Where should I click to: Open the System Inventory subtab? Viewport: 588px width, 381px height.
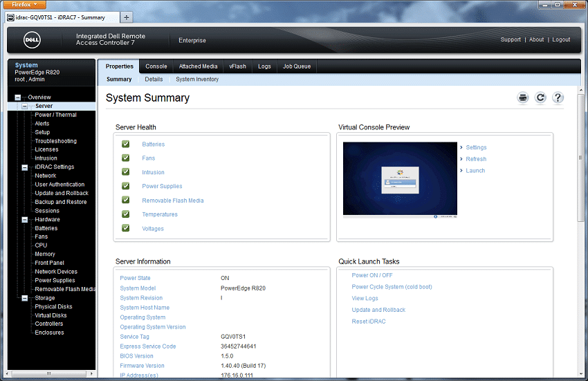197,80
